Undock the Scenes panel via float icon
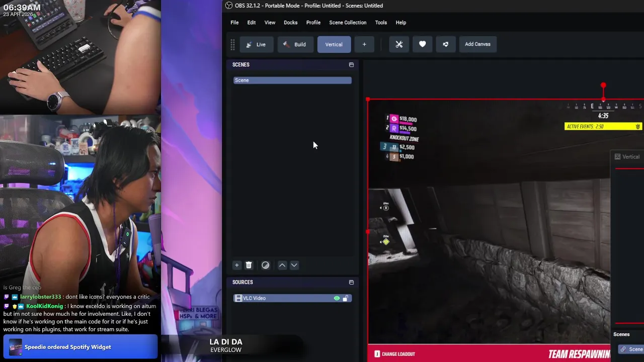The image size is (644, 362). coord(351,64)
